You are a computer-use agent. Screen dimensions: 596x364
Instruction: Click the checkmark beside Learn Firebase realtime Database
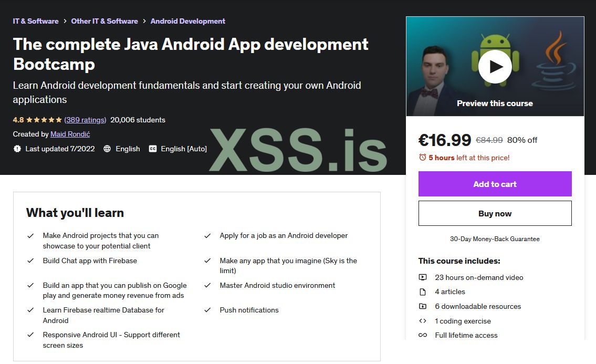30,310
